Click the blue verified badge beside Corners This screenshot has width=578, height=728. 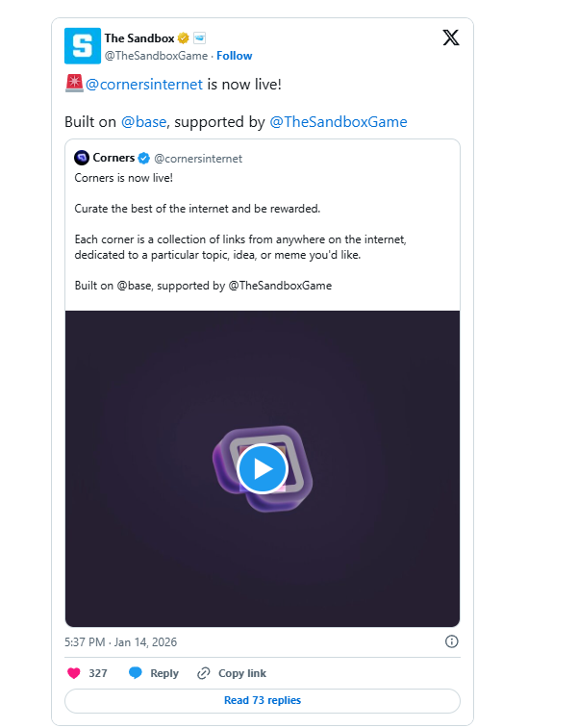coord(143,158)
